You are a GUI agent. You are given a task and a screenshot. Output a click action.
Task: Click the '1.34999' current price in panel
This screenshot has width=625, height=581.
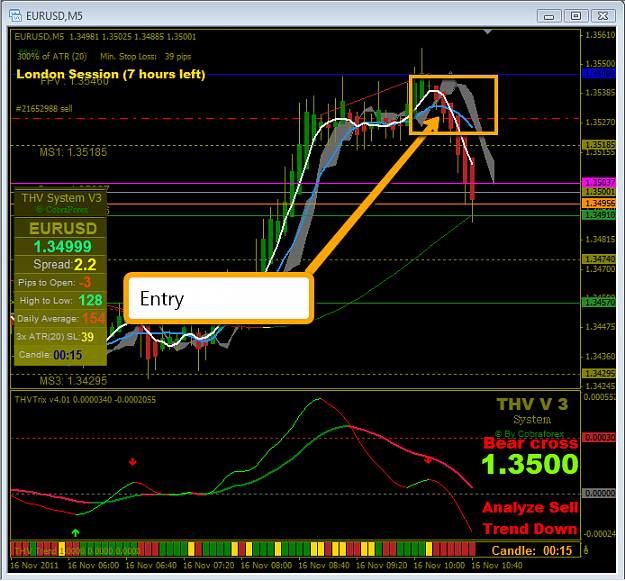63,247
